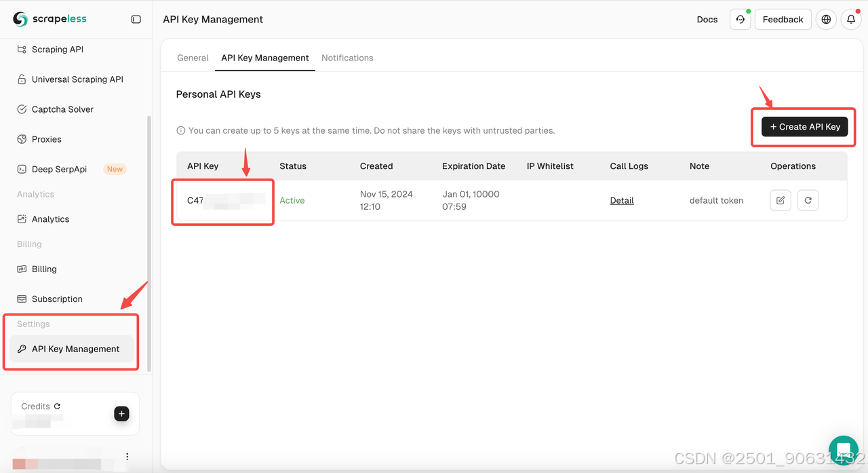Click Create API Key button
The width and height of the screenshot is (868, 473).
805,127
